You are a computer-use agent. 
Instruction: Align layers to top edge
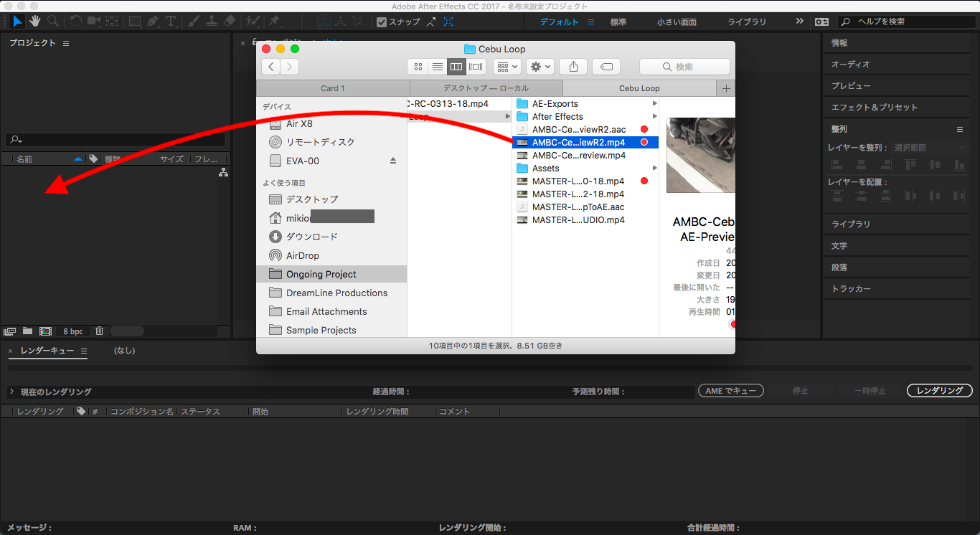[910, 164]
